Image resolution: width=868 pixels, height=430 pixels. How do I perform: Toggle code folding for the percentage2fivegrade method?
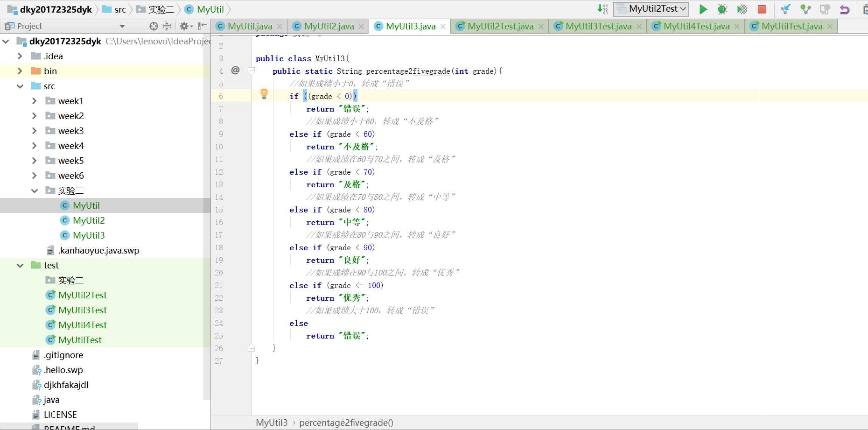[252, 71]
